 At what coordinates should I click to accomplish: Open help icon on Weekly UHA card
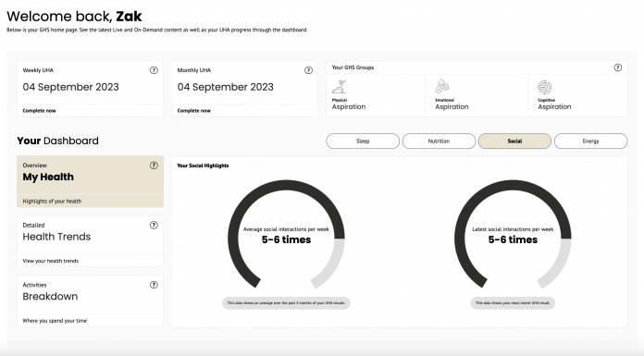pyautogui.click(x=154, y=70)
